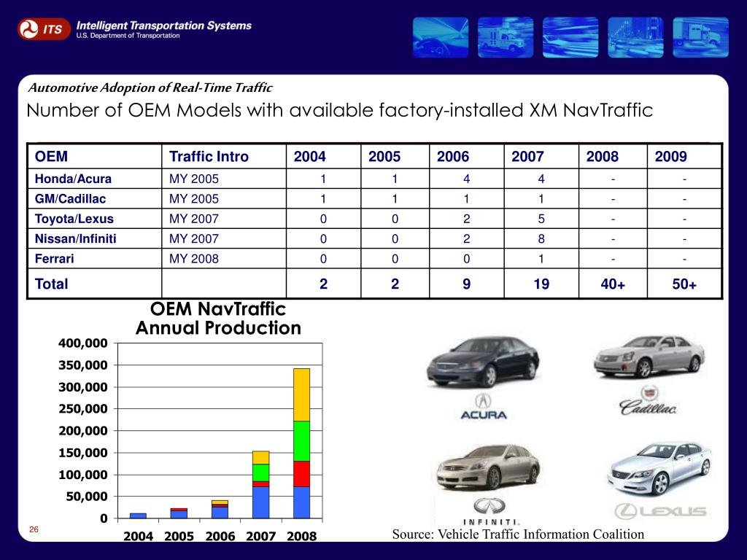Select the semi truck header thumbnail
This screenshot has width=747, height=560.
pos(700,37)
